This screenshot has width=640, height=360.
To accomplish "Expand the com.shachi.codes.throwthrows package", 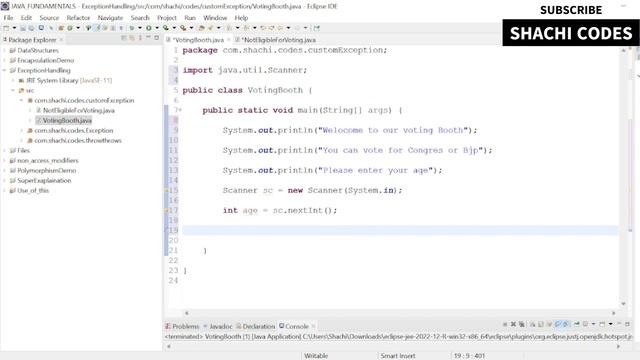I will pos(22,140).
